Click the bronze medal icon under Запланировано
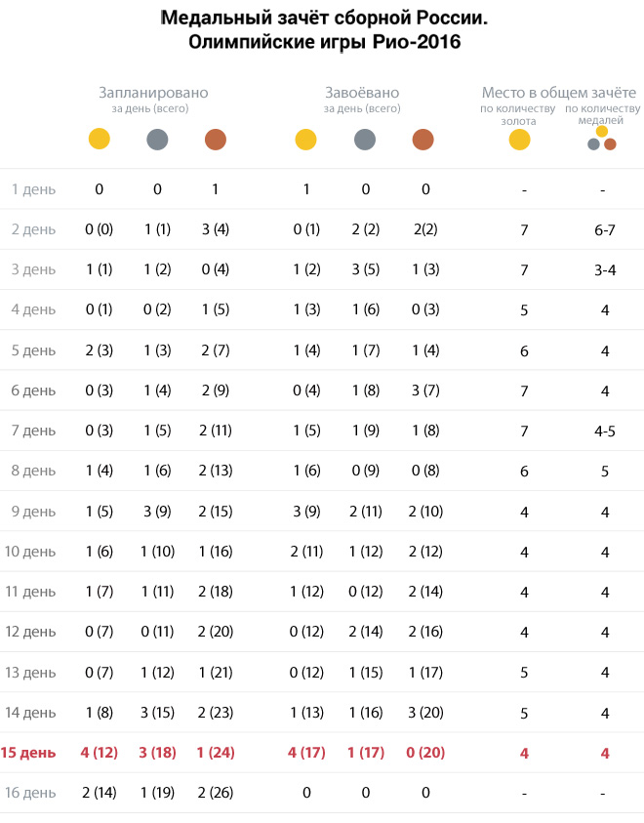The image size is (644, 823). (x=216, y=140)
